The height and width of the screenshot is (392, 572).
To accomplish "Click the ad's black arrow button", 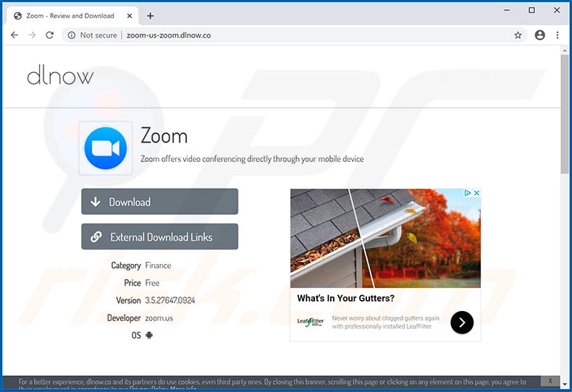I will (x=462, y=323).
